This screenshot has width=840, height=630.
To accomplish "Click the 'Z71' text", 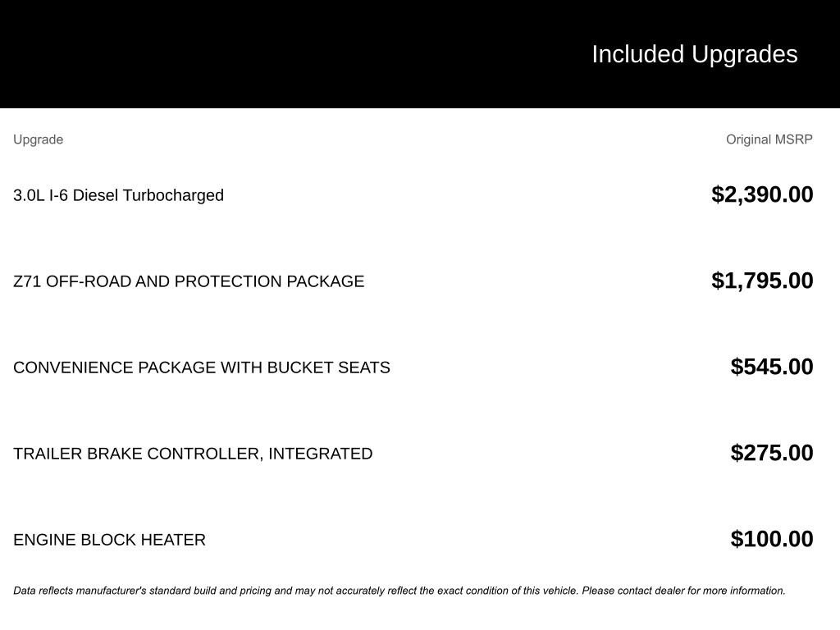I will [27, 281].
